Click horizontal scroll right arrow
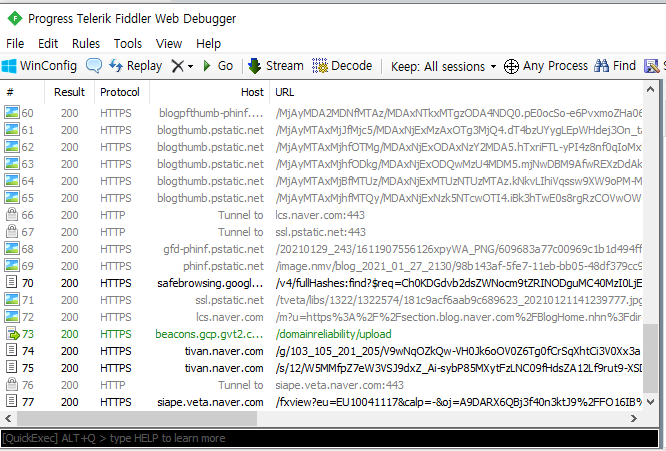 point(634,418)
